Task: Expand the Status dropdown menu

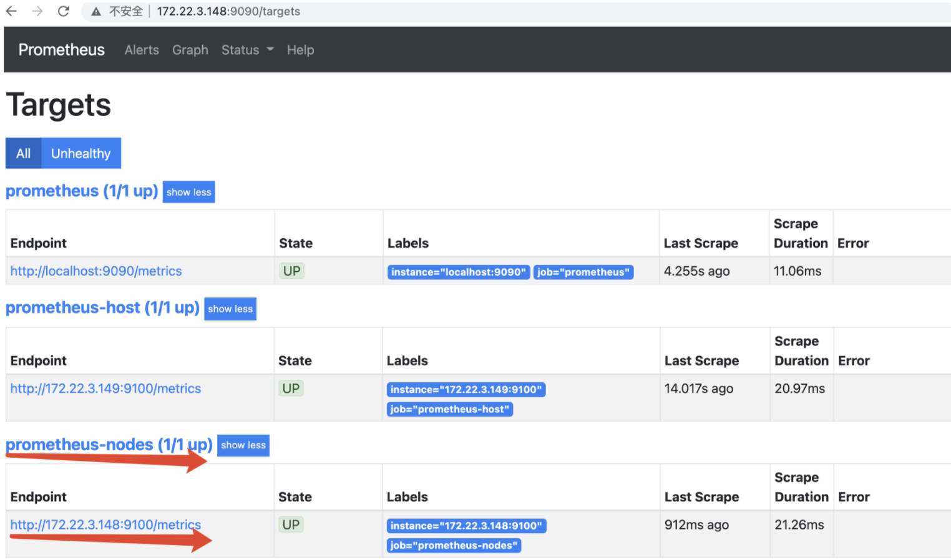Action: click(x=247, y=50)
